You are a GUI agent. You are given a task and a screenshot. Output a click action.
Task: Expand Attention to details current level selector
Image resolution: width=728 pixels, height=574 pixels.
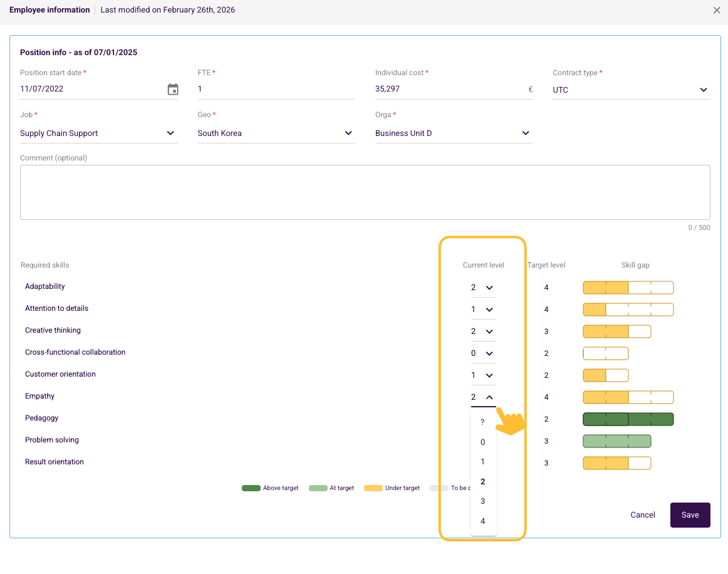click(x=489, y=310)
